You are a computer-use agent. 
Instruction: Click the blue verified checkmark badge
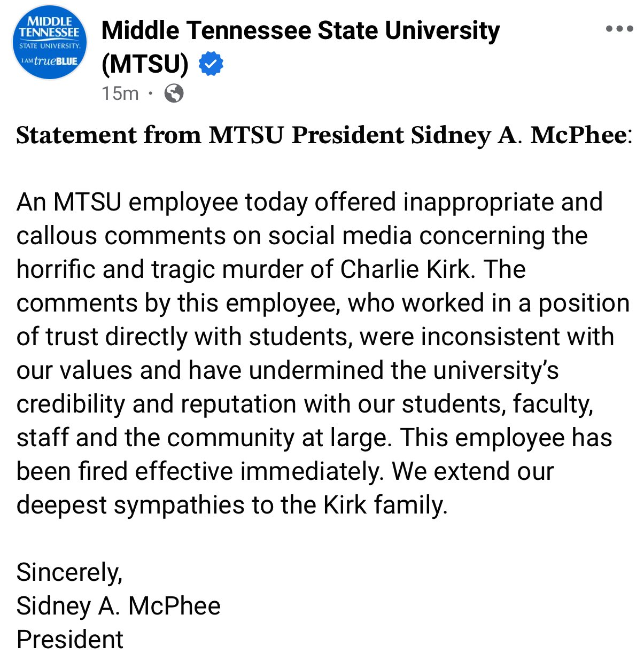point(211,64)
